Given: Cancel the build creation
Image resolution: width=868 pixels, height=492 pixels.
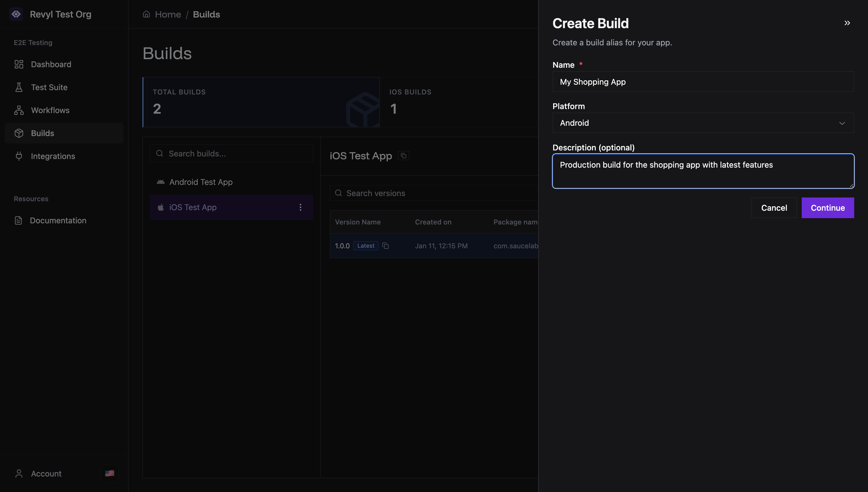Looking at the screenshot, I should click(774, 208).
